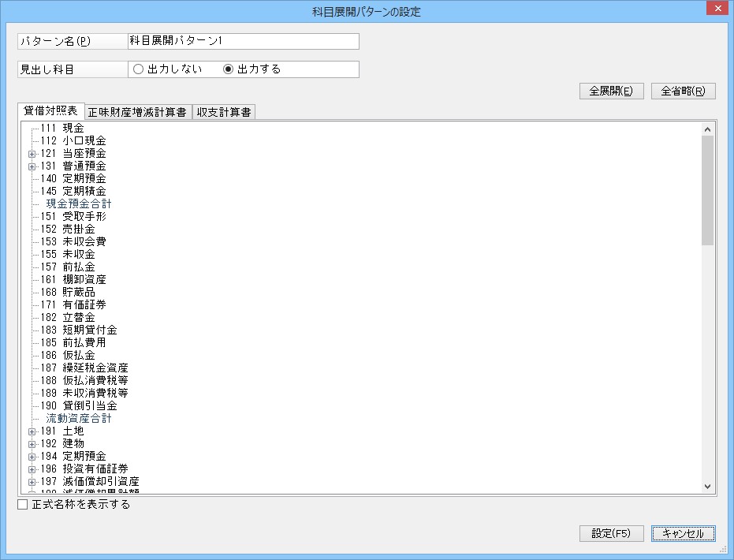The height and width of the screenshot is (560, 734).
Task: Select the 出力する radio button
Action: [x=229, y=69]
